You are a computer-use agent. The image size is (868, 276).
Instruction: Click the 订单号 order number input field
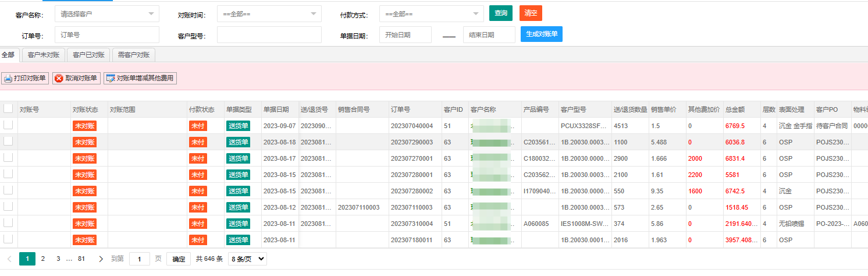tap(106, 35)
